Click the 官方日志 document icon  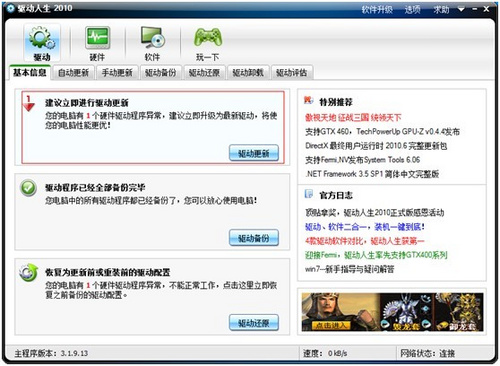tap(309, 194)
